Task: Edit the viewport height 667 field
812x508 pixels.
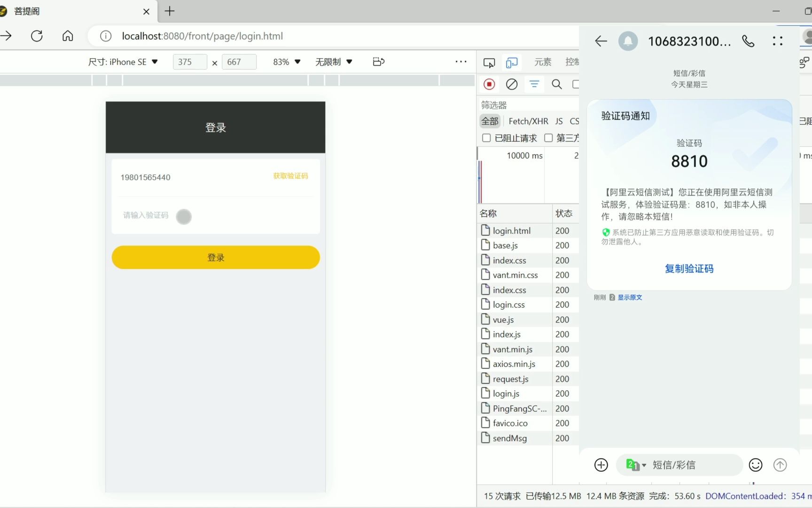Action: [239, 62]
